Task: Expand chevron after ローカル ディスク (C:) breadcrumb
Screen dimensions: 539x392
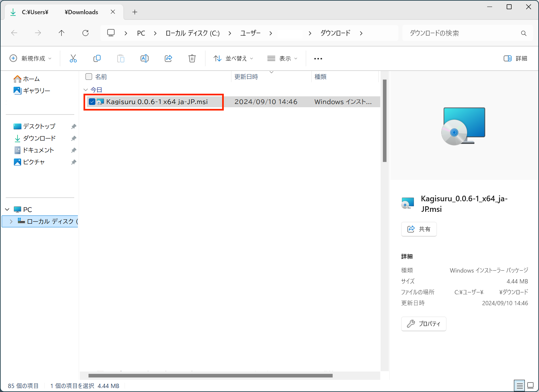Action: point(230,33)
